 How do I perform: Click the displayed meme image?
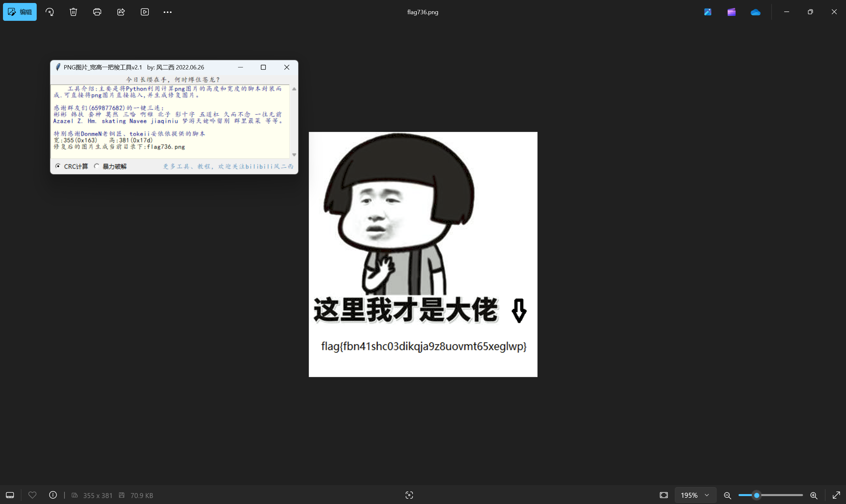[423, 254]
